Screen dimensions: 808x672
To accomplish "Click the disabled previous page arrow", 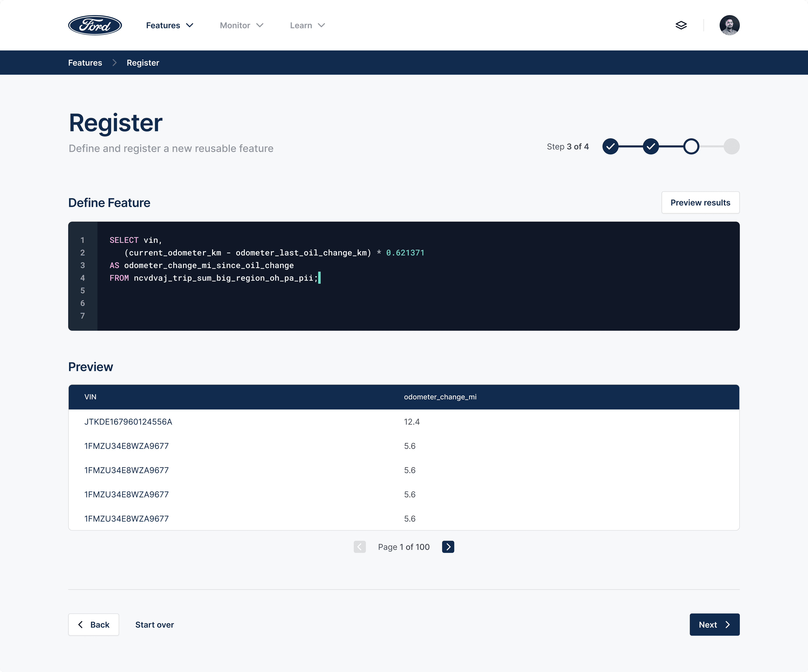I will point(359,547).
